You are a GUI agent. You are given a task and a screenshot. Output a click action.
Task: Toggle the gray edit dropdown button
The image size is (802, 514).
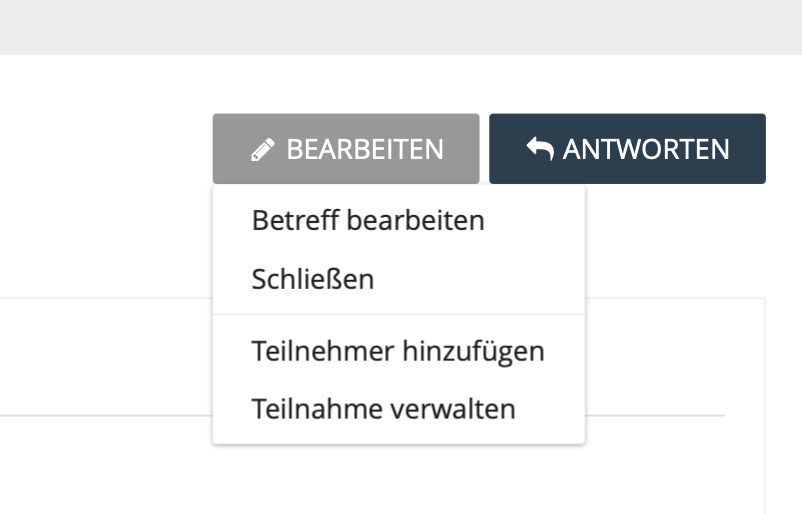(346, 149)
